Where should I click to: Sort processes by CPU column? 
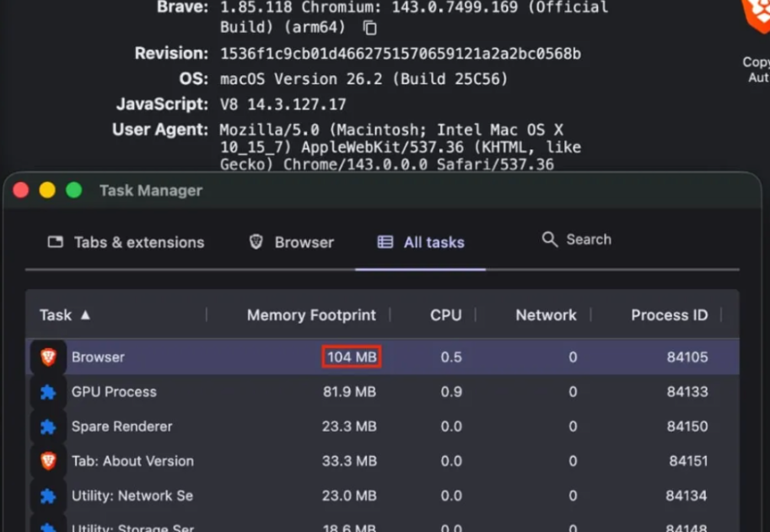pyautogui.click(x=445, y=315)
